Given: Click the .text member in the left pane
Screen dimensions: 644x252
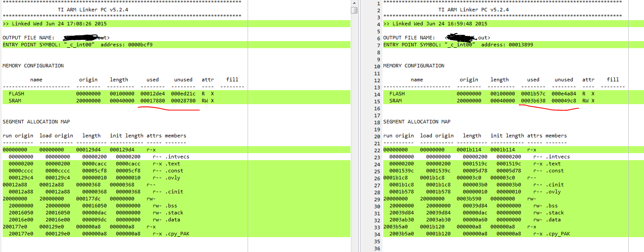Looking at the screenshot, I should click(x=173, y=164).
